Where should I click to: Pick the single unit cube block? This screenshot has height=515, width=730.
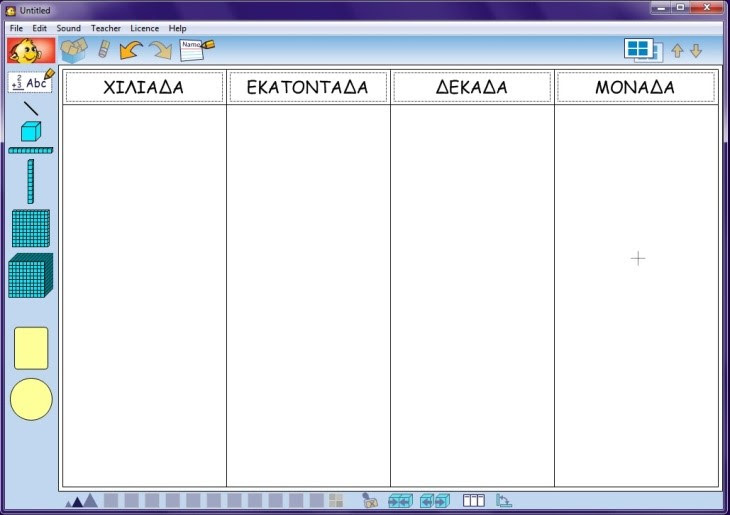coord(31,131)
